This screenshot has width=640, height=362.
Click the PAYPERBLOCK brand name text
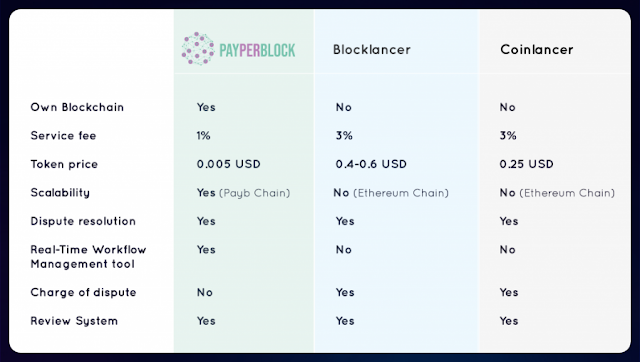coord(257,51)
